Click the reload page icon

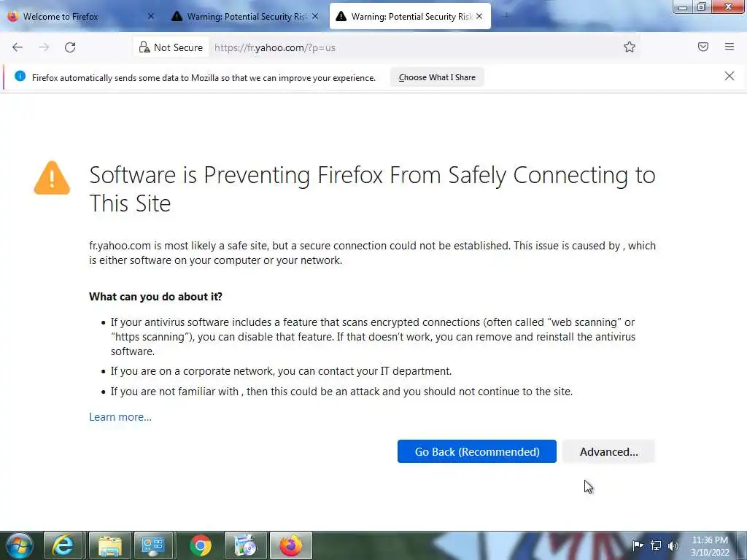[70, 47]
